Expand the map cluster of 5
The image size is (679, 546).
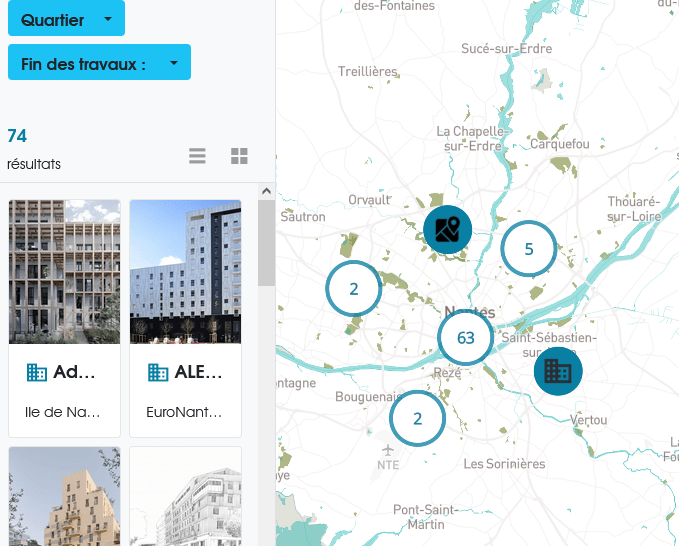click(x=529, y=249)
